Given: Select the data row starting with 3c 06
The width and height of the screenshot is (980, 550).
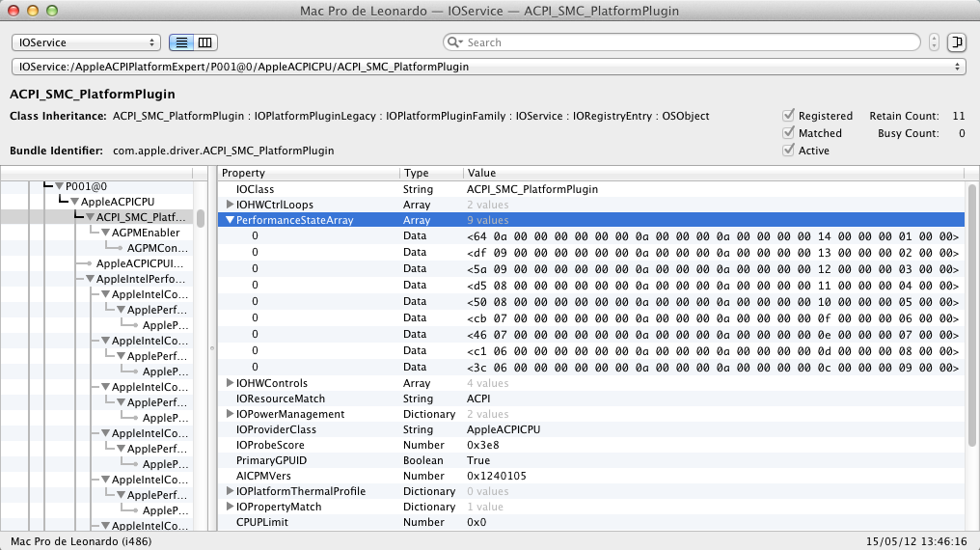Looking at the screenshot, I should [x=590, y=367].
